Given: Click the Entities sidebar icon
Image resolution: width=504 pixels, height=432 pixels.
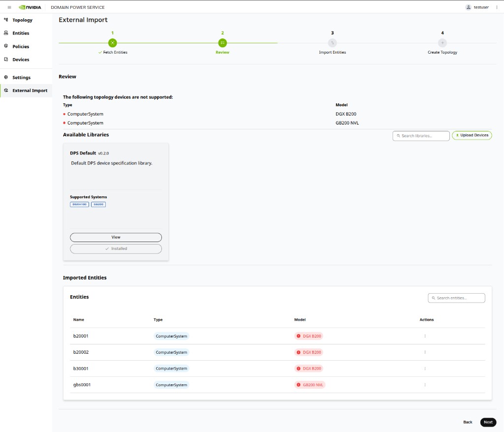Looking at the screenshot, I should 6,33.
